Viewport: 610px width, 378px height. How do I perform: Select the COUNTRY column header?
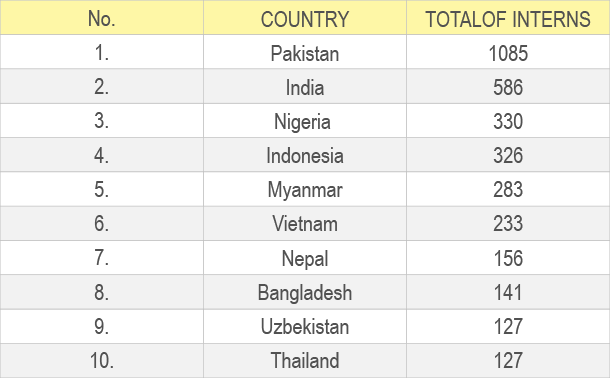[305, 18]
